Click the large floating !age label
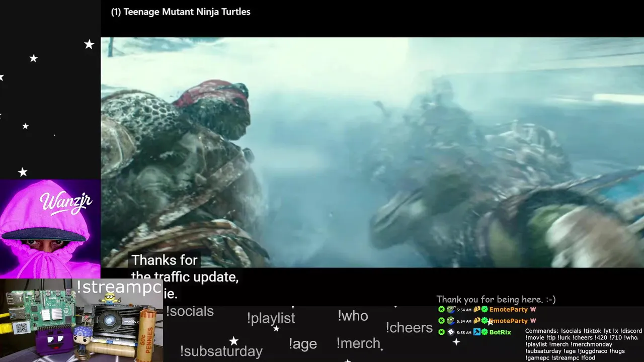This screenshot has width=644, height=362. click(x=302, y=344)
